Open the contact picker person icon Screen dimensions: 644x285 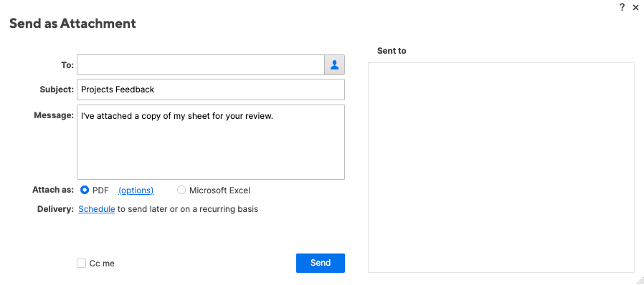click(334, 64)
